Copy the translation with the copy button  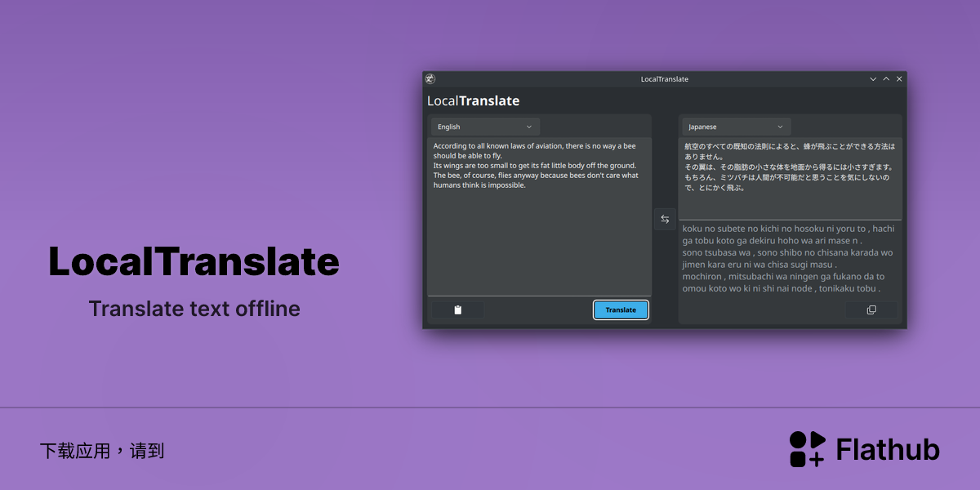coord(871,310)
